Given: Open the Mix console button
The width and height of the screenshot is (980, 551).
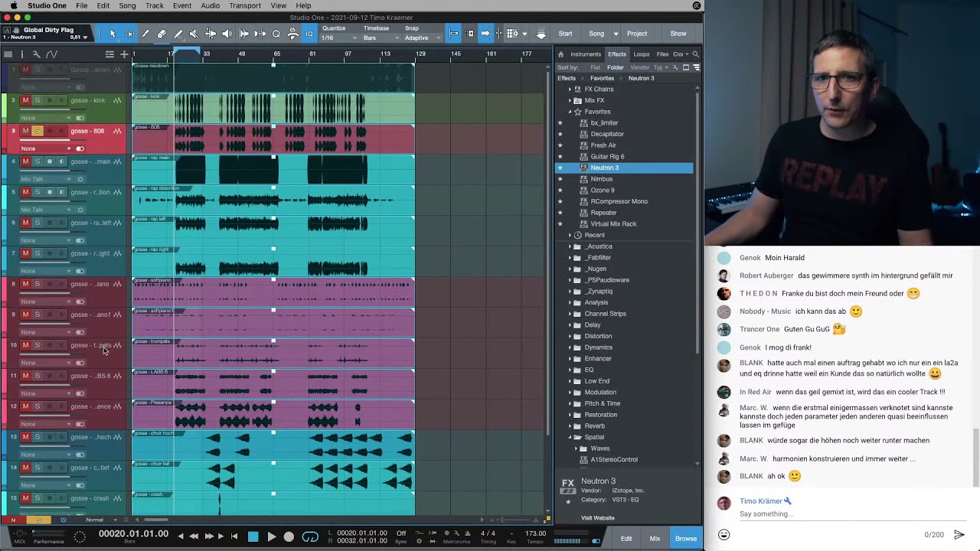Looking at the screenshot, I should (655, 539).
